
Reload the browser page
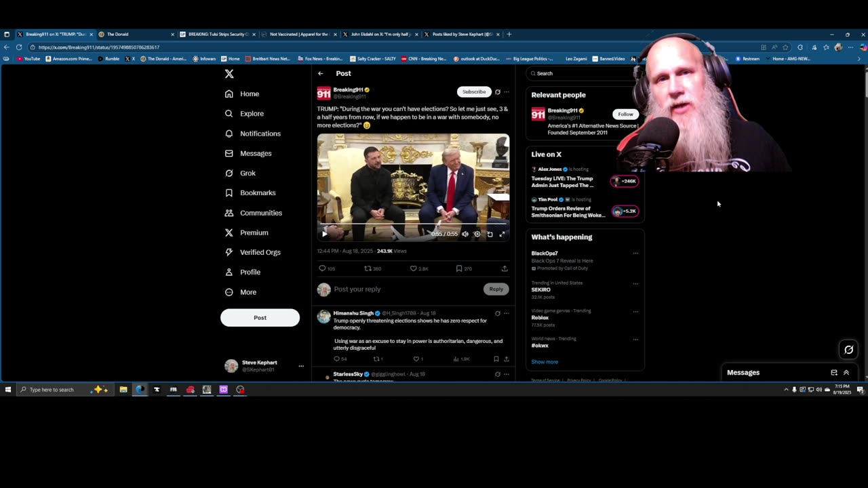coord(19,47)
